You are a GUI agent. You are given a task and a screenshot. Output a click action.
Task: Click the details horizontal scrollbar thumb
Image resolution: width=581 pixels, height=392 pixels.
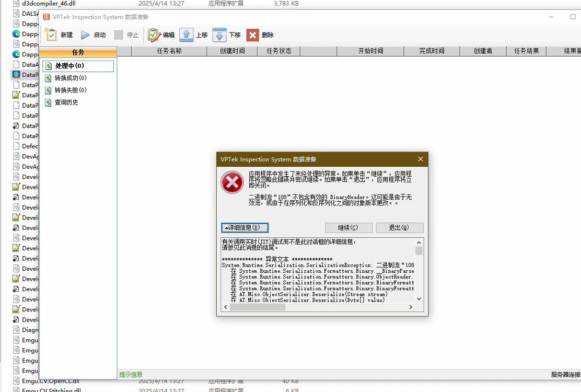[258, 307]
